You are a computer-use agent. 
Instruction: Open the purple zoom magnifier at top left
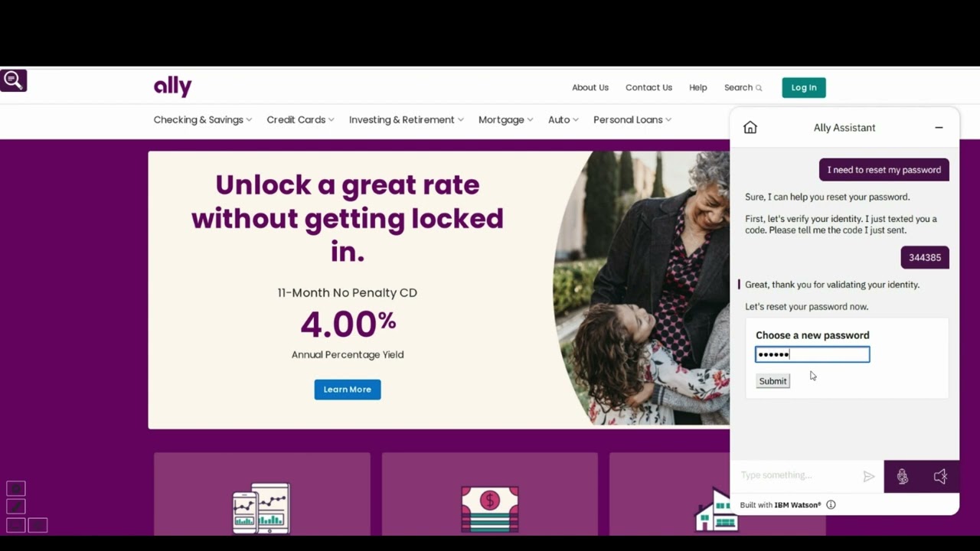(x=13, y=80)
